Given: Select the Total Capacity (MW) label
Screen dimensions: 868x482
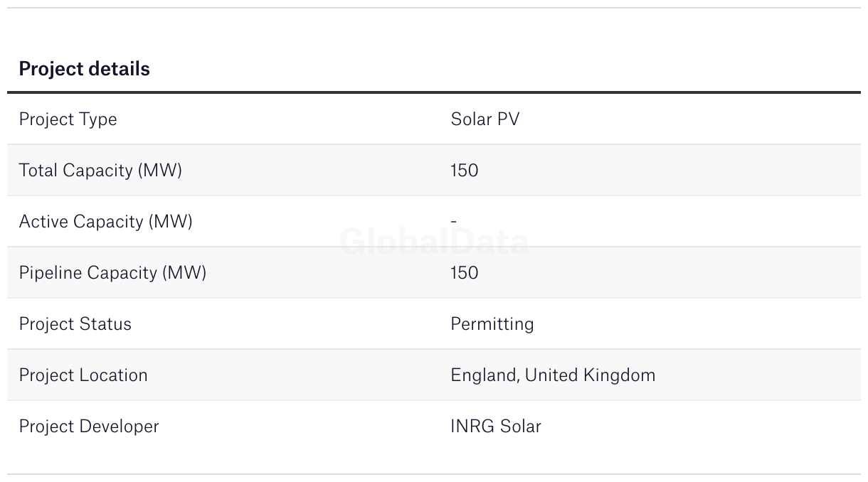Looking at the screenshot, I should (x=100, y=171).
